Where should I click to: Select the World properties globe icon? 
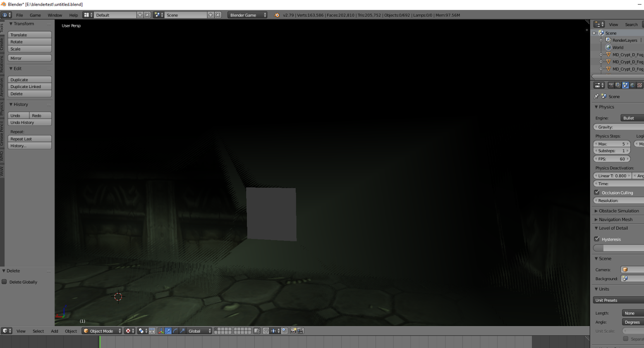632,85
